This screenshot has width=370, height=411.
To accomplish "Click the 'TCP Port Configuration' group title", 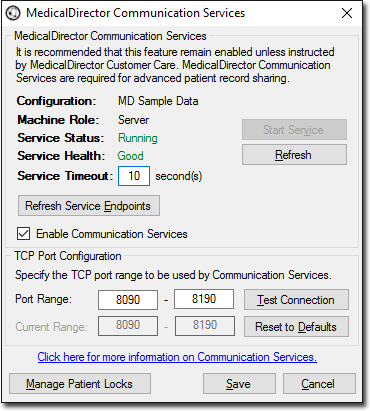I will 68,256.
